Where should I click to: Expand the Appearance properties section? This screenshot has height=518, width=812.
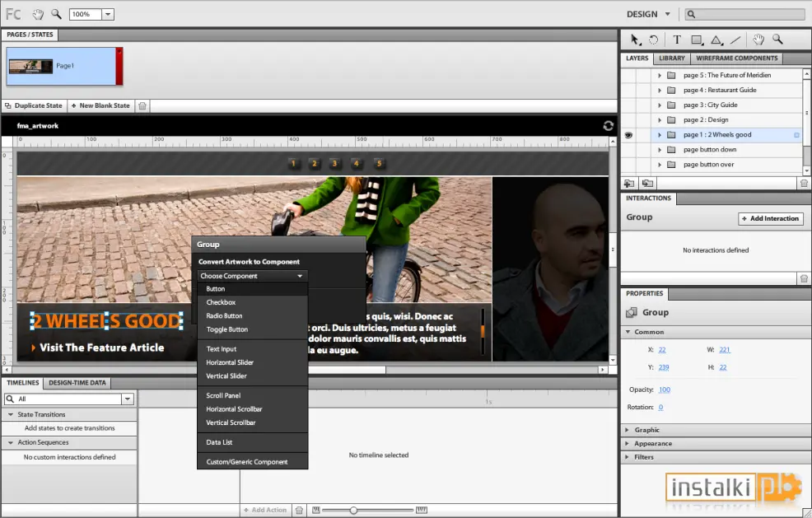(x=628, y=443)
